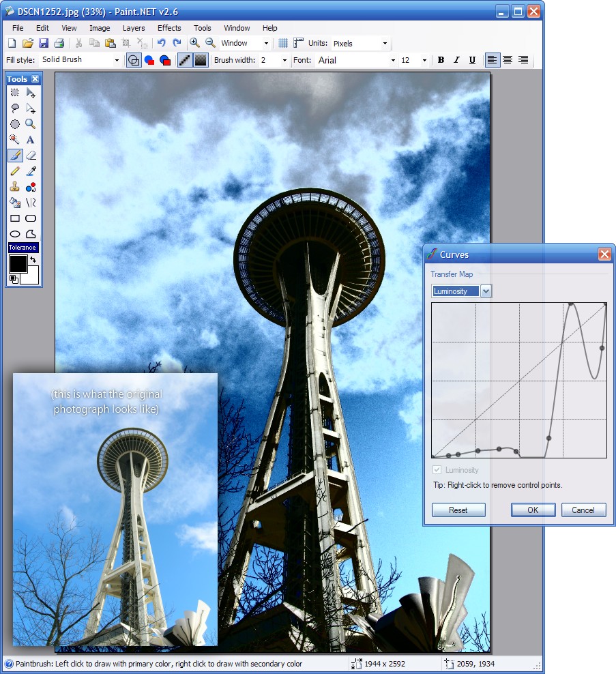Click the curve control point near graph's right edge
The width and height of the screenshot is (616, 674).
pos(602,348)
